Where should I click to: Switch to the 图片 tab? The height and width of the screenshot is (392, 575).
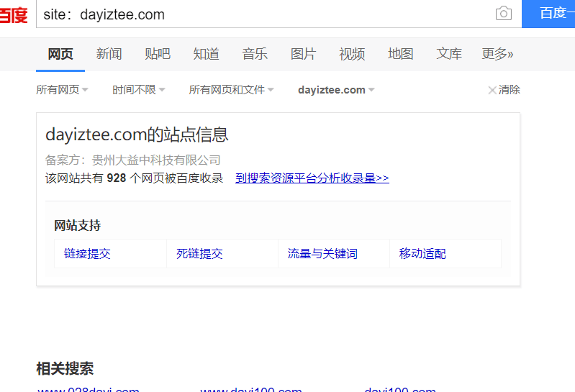(x=303, y=54)
